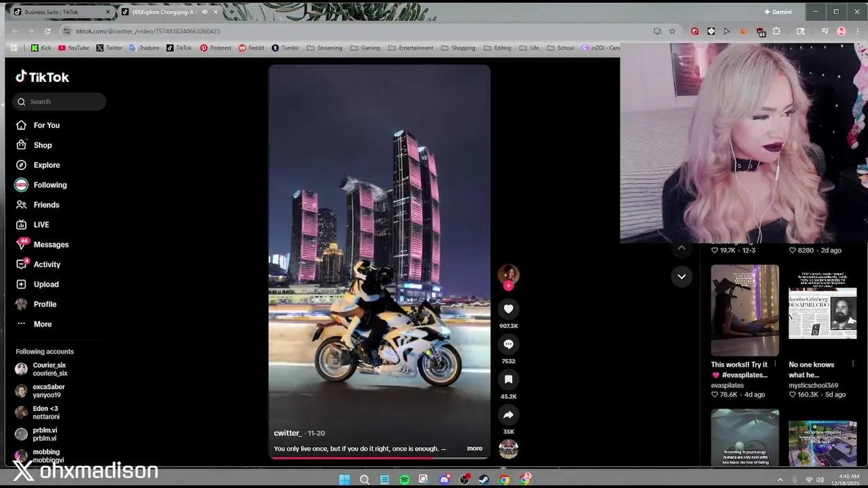868x488 pixels.
Task: Follow creator with red plus button
Action: pyautogui.click(x=509, y=286)
